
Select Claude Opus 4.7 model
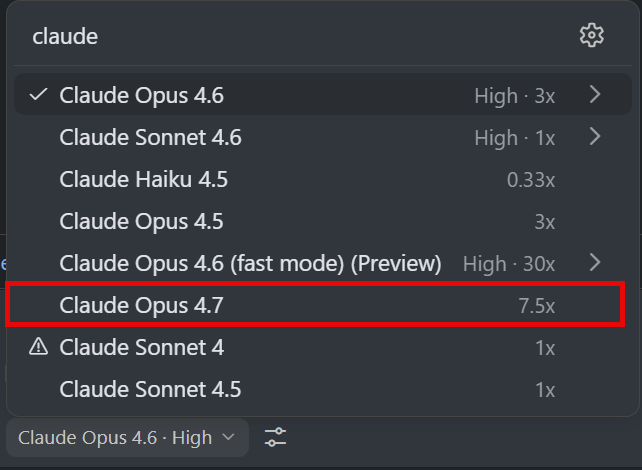point(141,305)
